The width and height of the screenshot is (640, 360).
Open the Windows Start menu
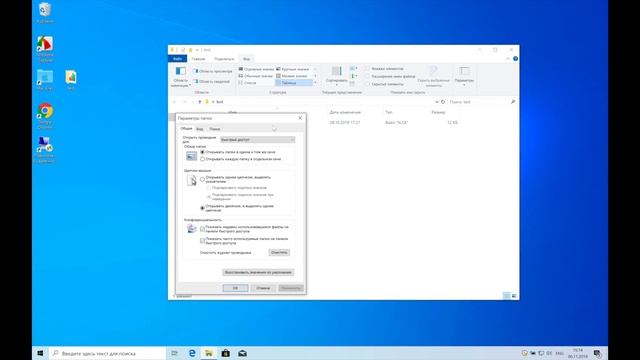40,353
